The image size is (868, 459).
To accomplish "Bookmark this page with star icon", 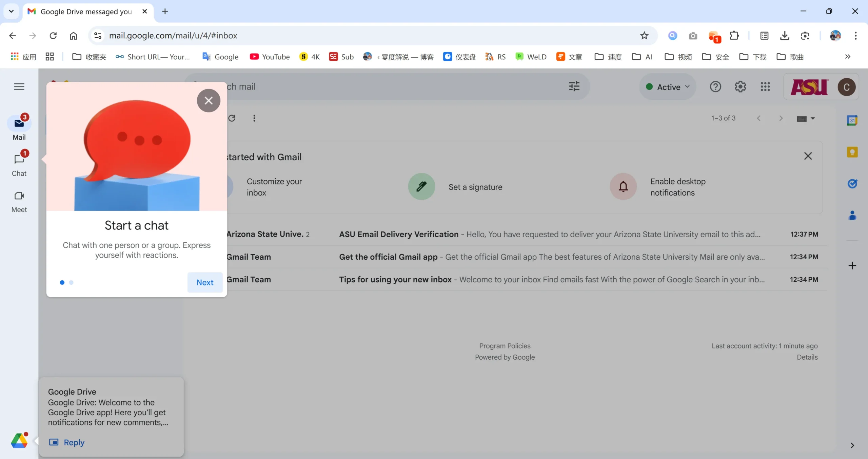I will click(x=644, y=36).
